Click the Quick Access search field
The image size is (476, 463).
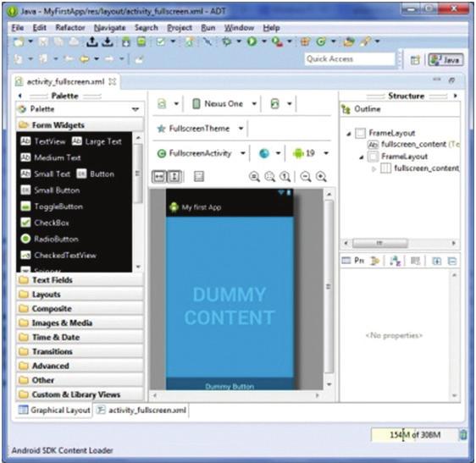click(x=350, y=59)
